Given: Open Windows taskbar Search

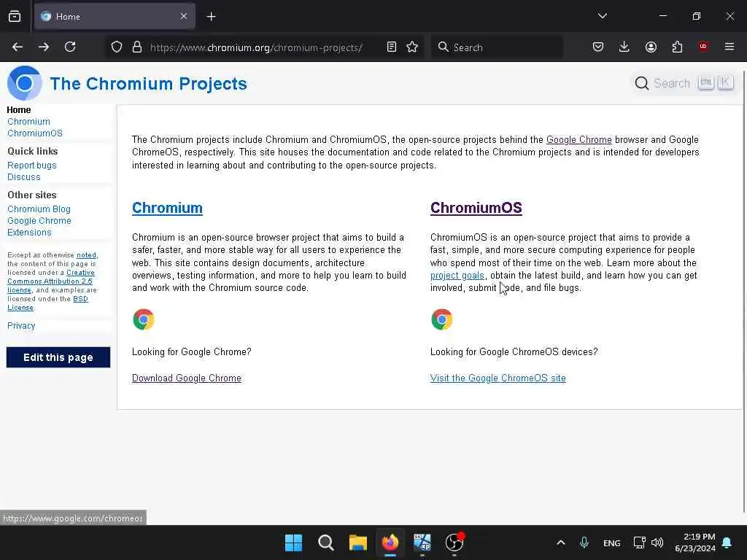Looking at the screenshot, I should [x=326, y=542].
